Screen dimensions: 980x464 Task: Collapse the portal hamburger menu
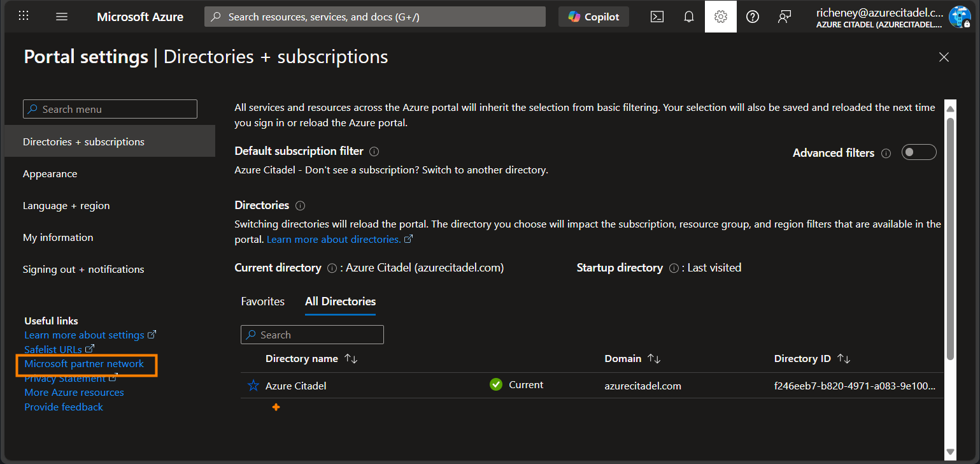pyautogui.click(x=61, y=16)
